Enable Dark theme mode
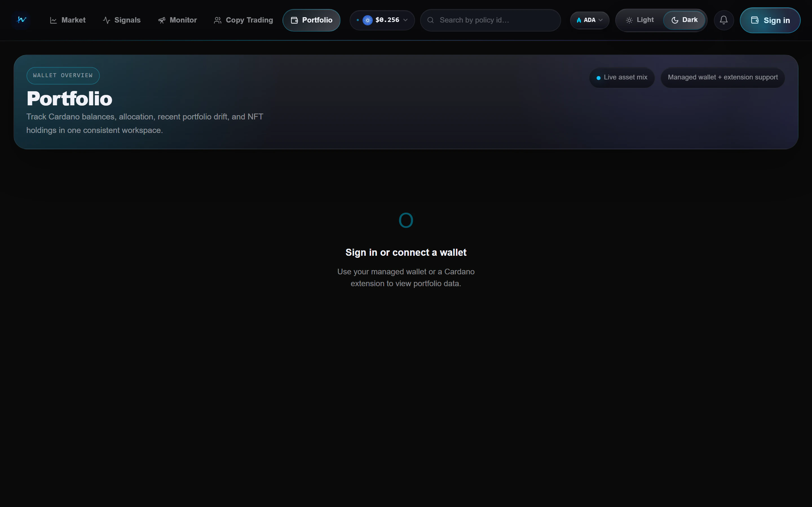This screenshot has width=812, height=507. [685, 20]
